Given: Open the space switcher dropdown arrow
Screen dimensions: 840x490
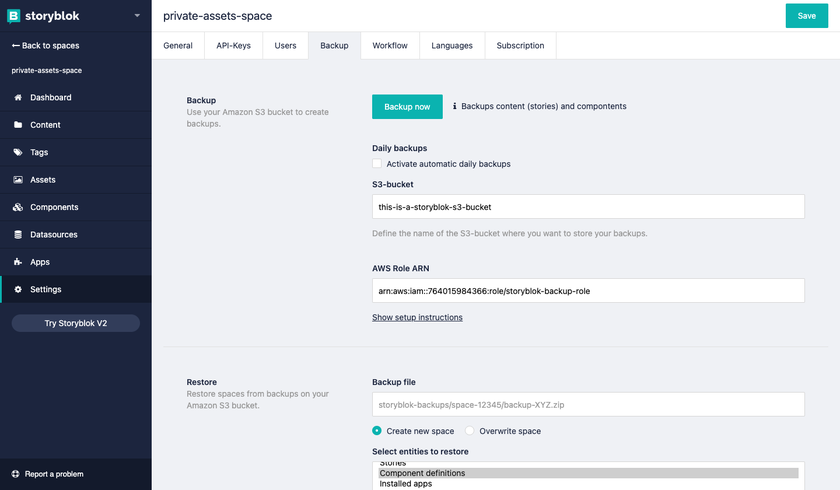Looking at the screenshot, I should [137, 16].
